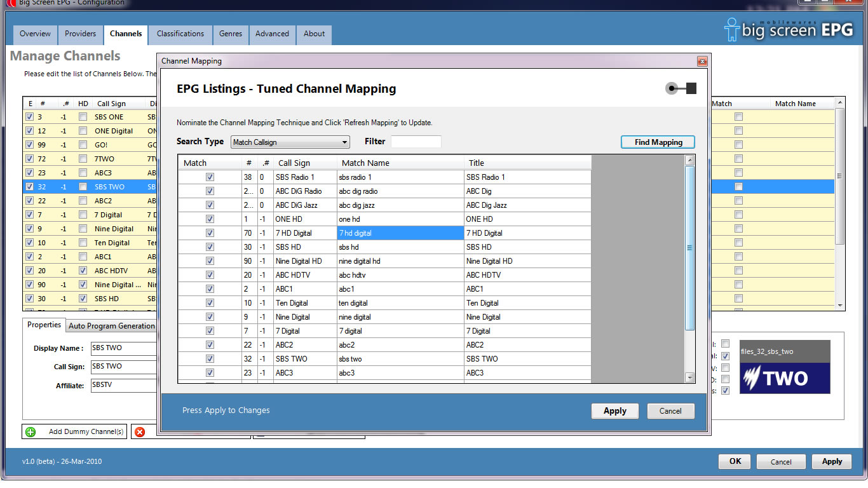Click Cancel in the Channel Mapping dialog

(x=670, y=411)
